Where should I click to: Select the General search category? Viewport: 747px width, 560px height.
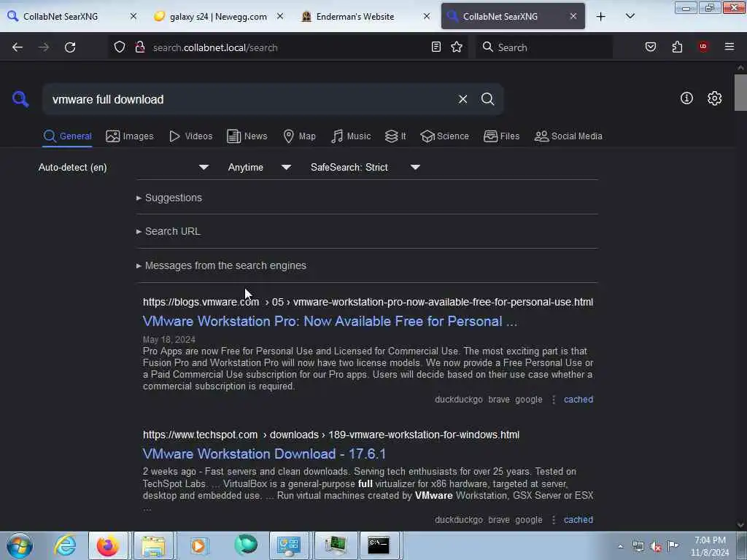[67, 136]
